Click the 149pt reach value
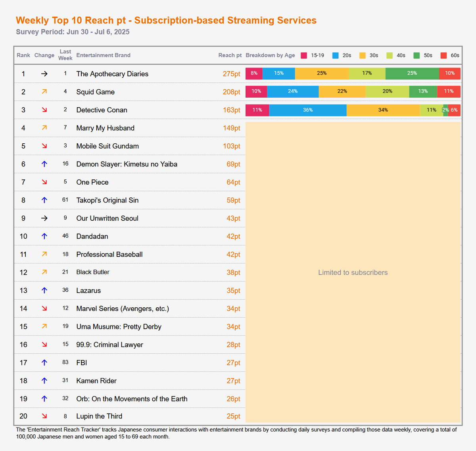This screenshot has height=451, width=476. pos(232,128)
